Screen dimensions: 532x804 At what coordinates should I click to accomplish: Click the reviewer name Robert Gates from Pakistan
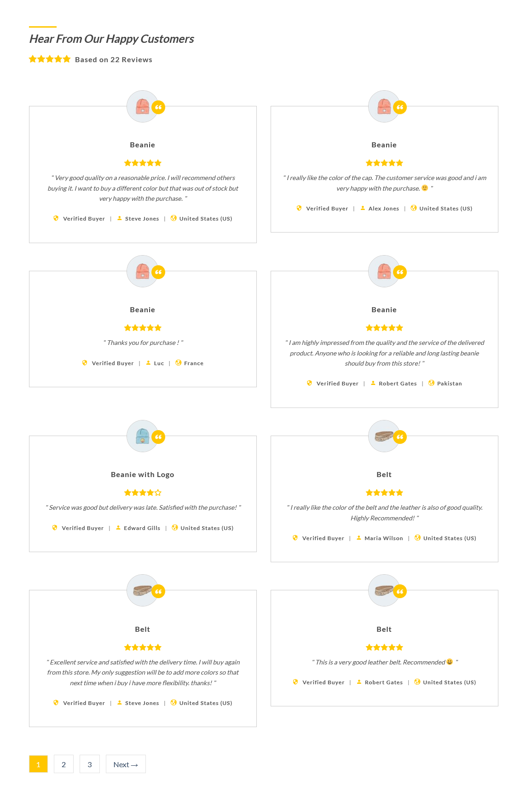[x=398, y=384]
